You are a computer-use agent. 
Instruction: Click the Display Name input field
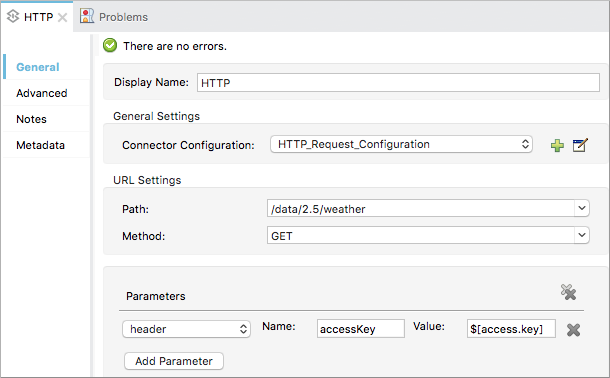(398, 82)
